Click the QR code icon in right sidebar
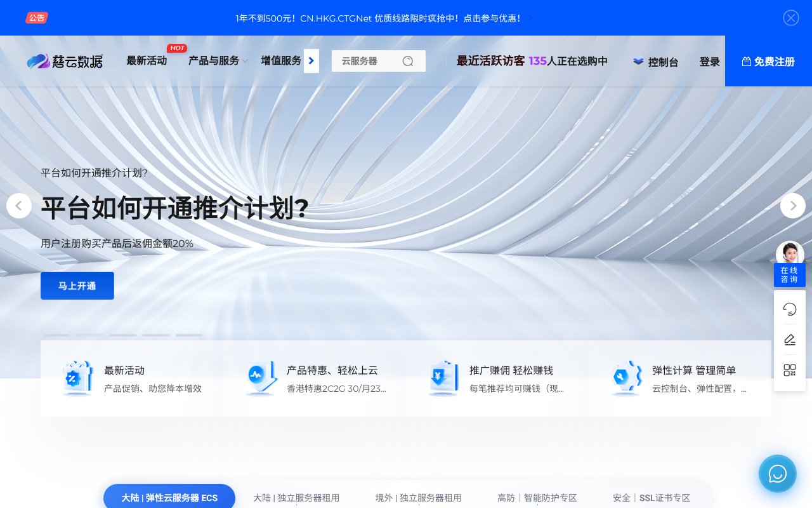This screenshot has width=812, height=508. 790,370
